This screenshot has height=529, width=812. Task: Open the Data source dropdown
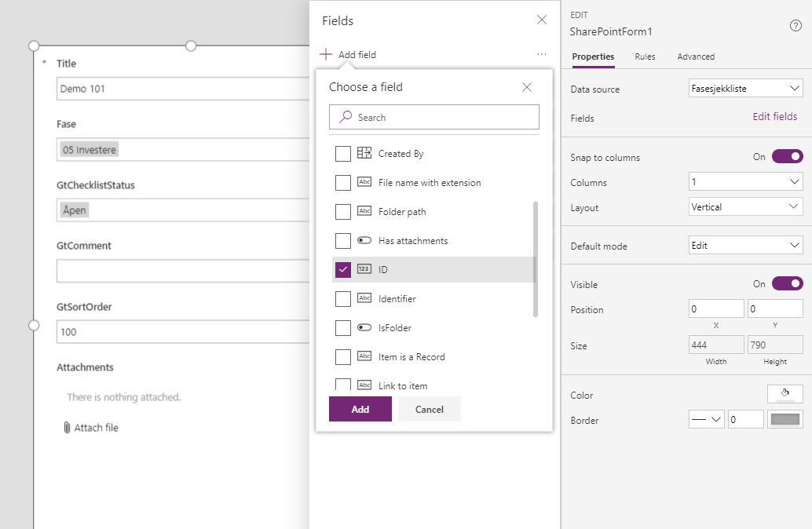coord(745,89)
